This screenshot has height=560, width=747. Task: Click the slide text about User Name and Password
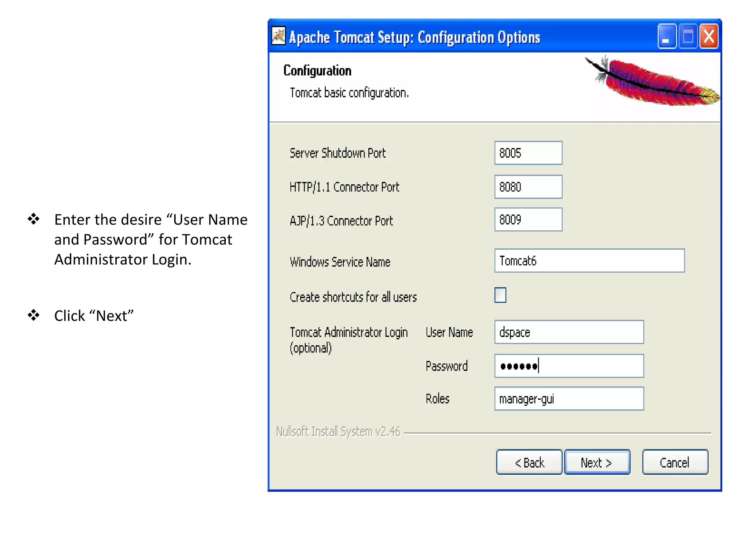pos(151,240)
